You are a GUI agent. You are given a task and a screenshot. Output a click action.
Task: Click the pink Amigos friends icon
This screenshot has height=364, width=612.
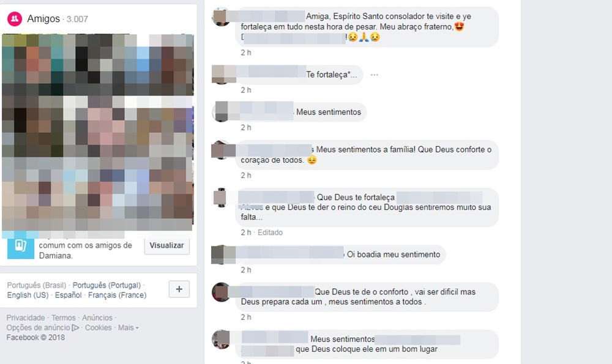coord(15,19)
